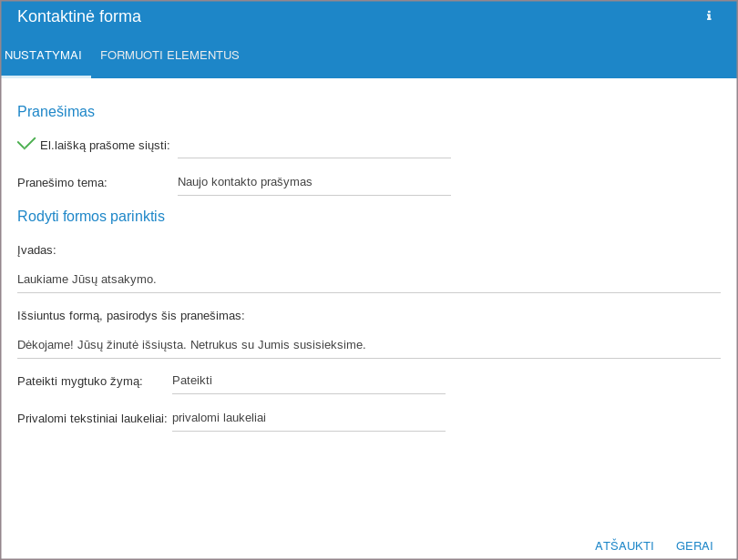Click the 'Išsiuntus formą, pasirodys šis pranešimas:' label

(130, 316)
